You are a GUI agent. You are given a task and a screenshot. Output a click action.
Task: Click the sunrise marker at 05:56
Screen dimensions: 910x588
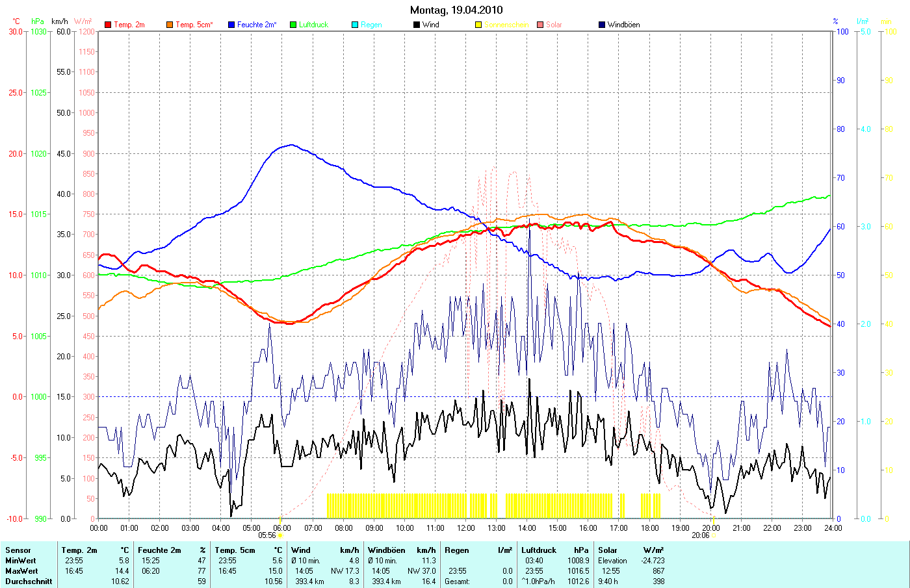pos(279,535)
